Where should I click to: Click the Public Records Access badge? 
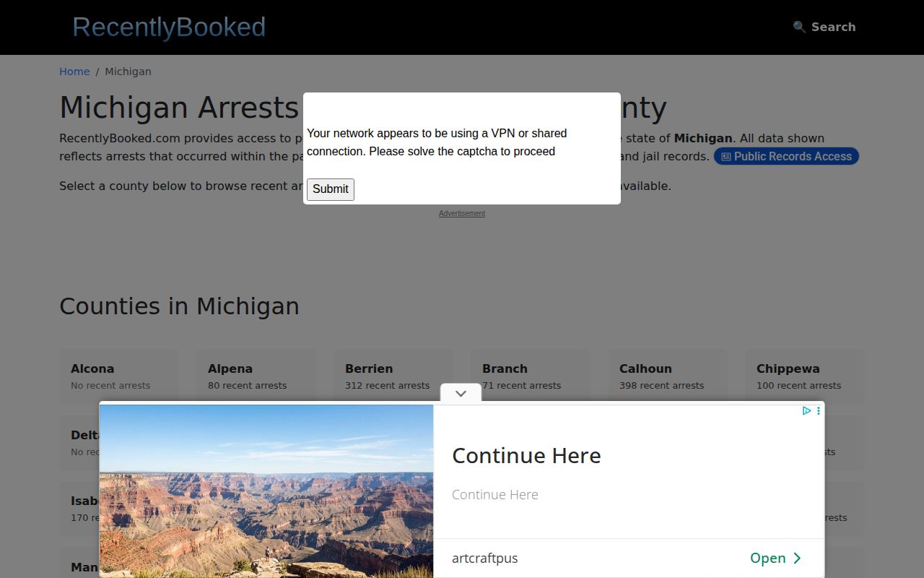tap(786, 156)
